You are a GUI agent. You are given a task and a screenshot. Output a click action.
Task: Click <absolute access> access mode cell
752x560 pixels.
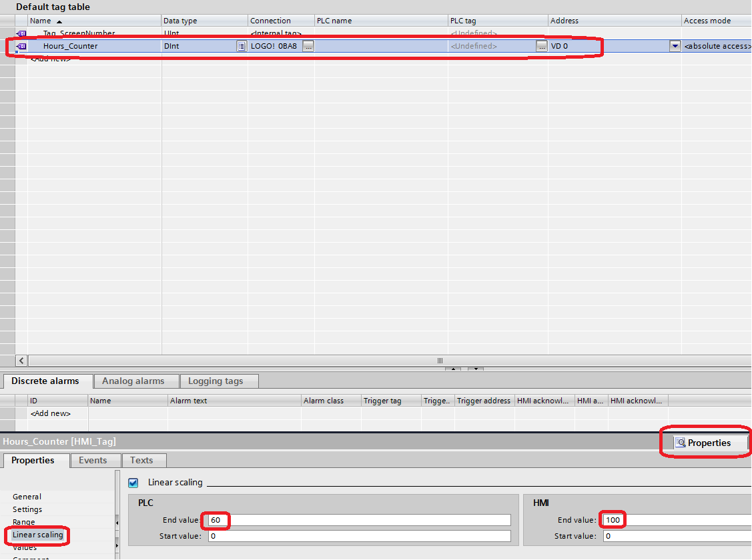[717, 47]
